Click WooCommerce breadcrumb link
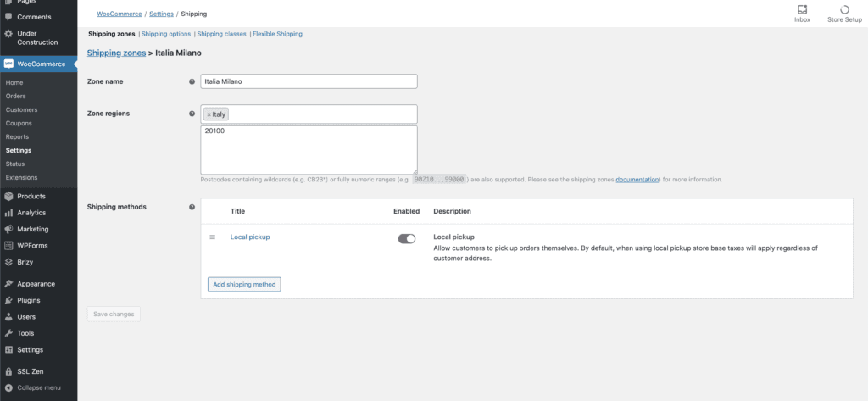 [119, 14]
